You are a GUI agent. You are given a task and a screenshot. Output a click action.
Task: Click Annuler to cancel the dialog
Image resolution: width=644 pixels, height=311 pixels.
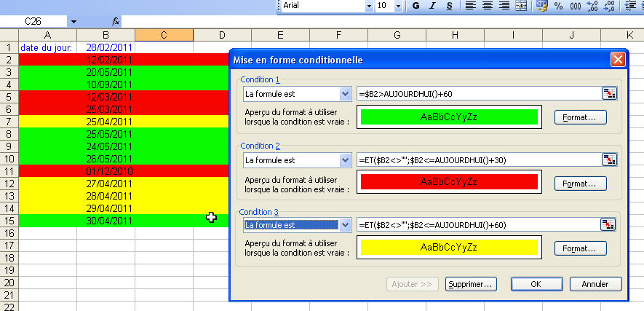[x=595, y=284]
